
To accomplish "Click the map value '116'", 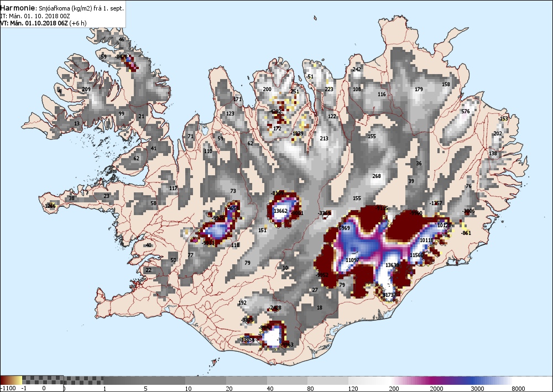I will [382, 94].
